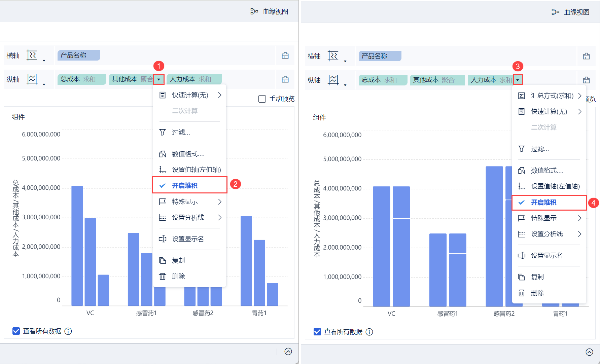Click collapse arrow icon at right panel bottom
Image resolution: width=600 pixels, height=364 pixels.
pos(589,352)
